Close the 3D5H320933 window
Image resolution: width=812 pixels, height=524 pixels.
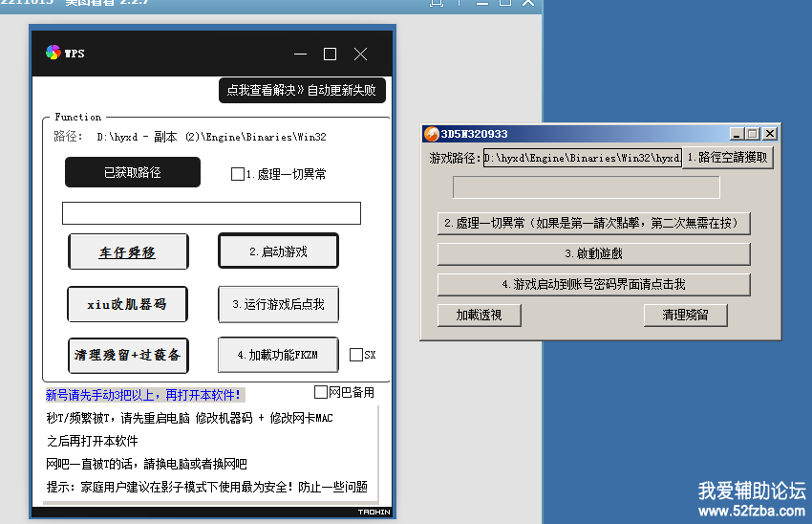(770, 134)
